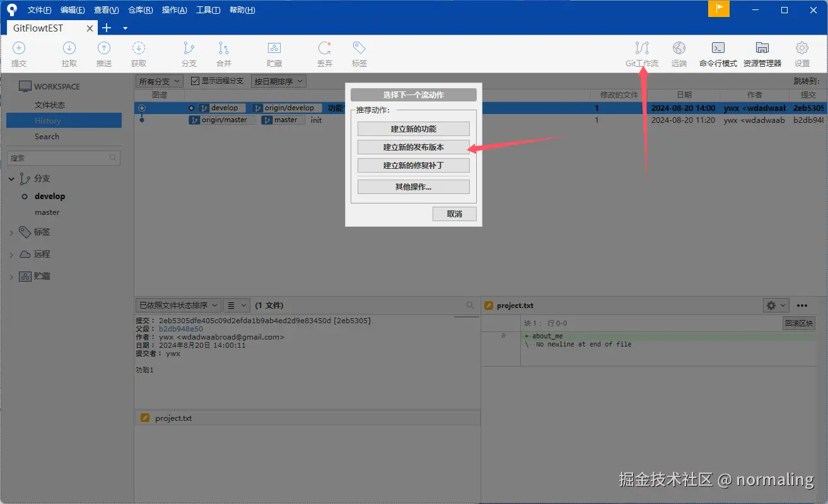Close the GitFlowtEST tab
The width and height of the screenshot is (828, 504).
click(x=90, y=28)
